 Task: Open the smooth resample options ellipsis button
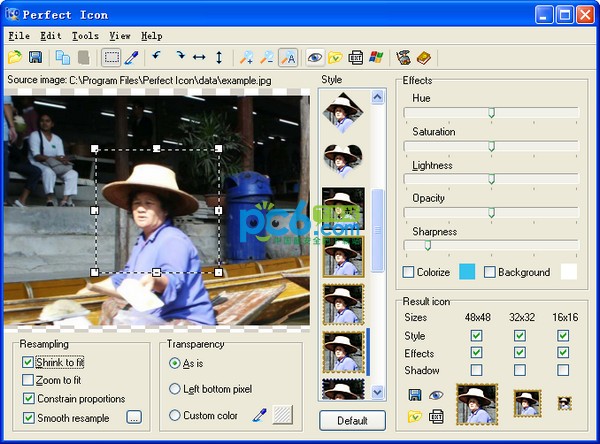coord(134,417)
